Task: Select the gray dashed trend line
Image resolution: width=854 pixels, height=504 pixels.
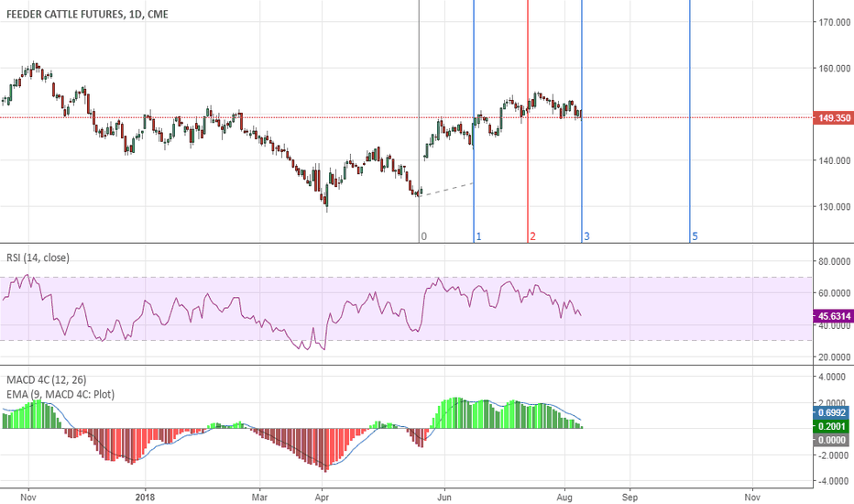Action: click(x=446, y=189)
